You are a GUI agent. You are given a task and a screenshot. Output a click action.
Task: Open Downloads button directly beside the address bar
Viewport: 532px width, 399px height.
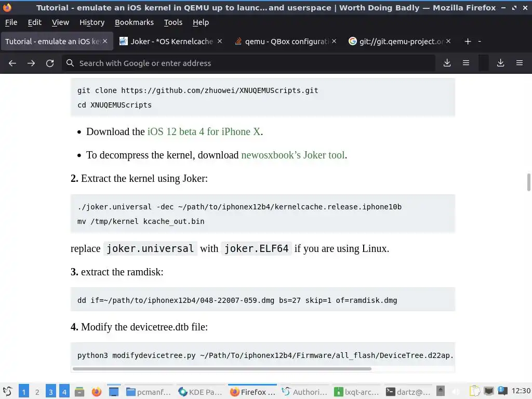447,63
